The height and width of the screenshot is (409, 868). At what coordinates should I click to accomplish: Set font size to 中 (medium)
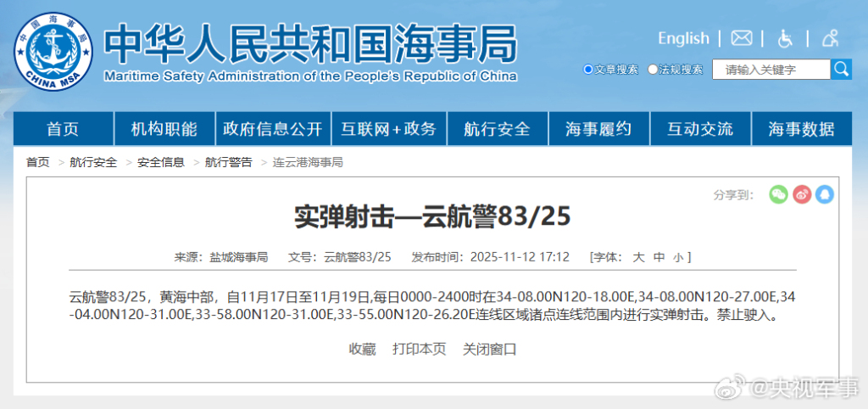[x=659, y=257]
